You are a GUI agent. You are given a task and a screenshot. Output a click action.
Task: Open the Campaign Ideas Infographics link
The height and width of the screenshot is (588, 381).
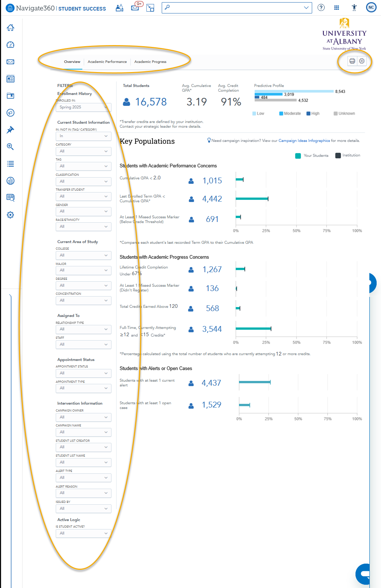tap(304, 141)
